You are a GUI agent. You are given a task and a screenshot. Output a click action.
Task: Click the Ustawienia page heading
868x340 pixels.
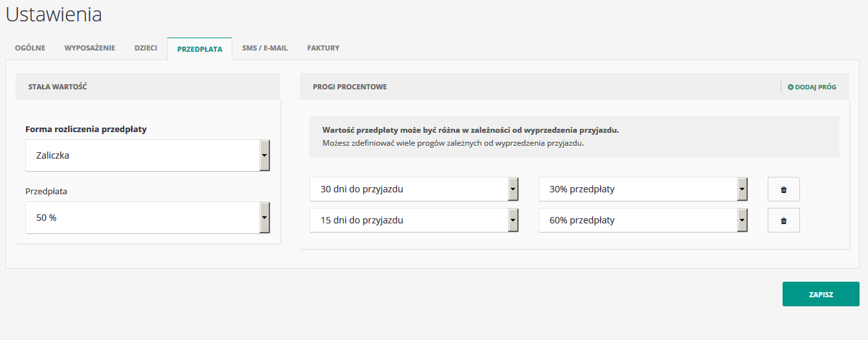point(54,14)
